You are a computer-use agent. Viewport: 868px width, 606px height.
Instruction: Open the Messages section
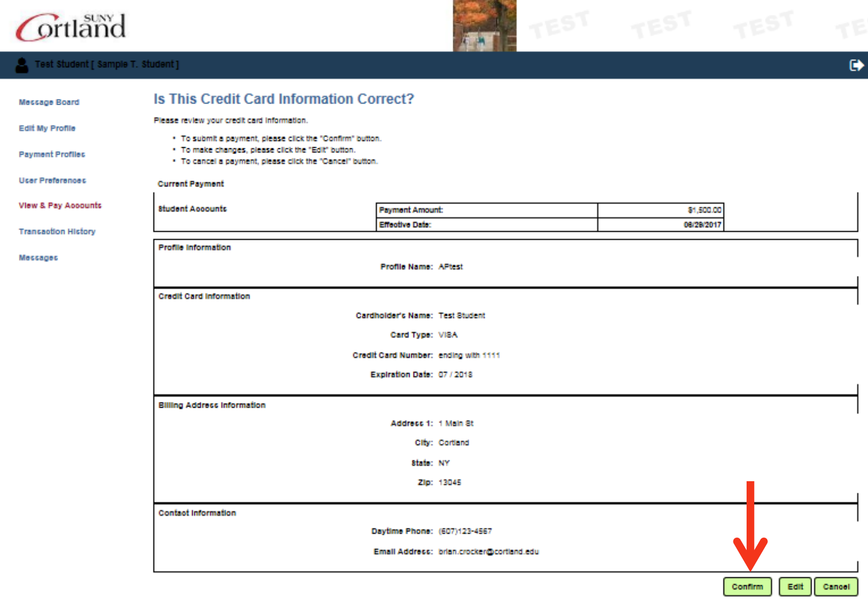[38, 257]
